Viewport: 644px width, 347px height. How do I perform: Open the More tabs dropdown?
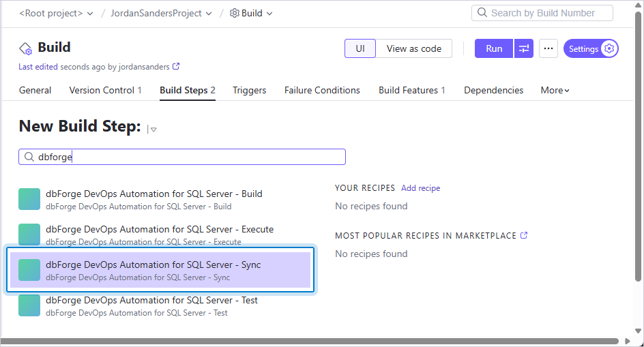[x=555, y=91]
